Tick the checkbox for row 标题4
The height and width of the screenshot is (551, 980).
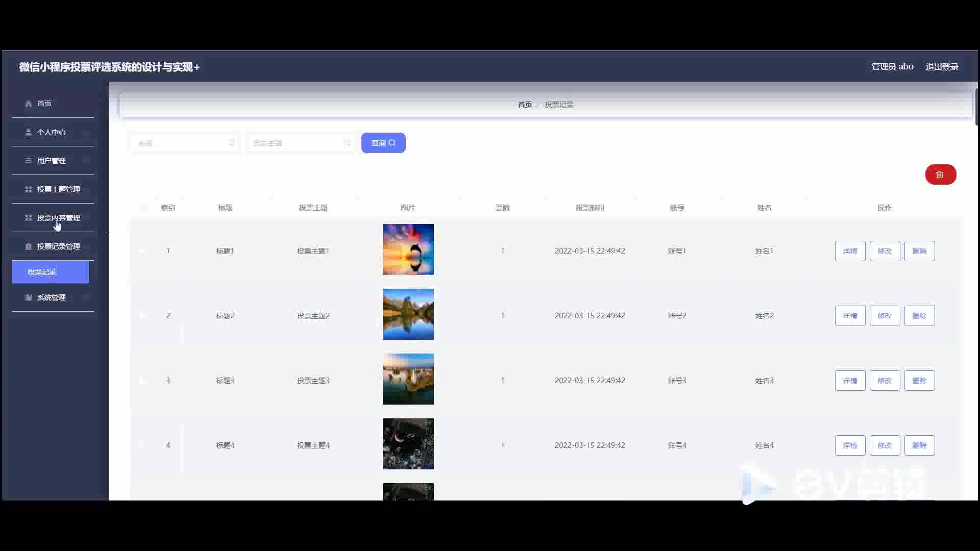[x=142, y=445]
